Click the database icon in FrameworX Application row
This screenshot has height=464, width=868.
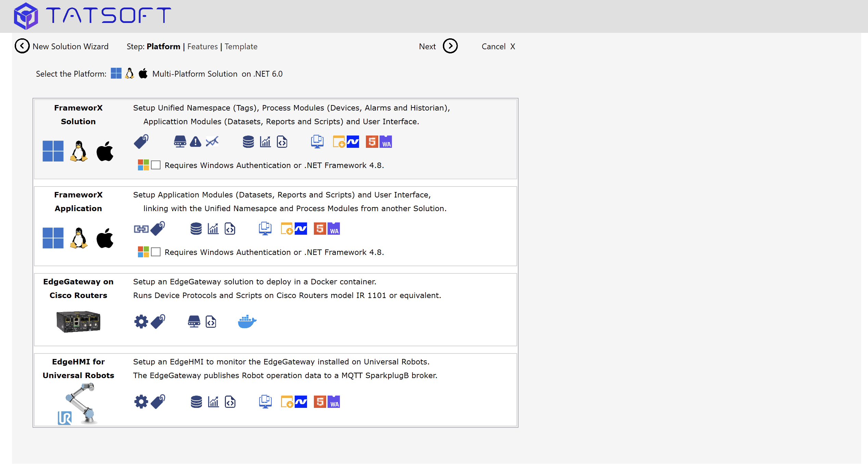coord(196,229)
